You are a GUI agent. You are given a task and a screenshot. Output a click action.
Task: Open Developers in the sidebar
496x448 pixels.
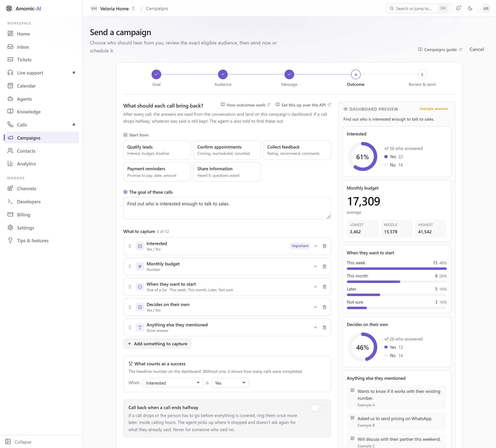(41, 202)
